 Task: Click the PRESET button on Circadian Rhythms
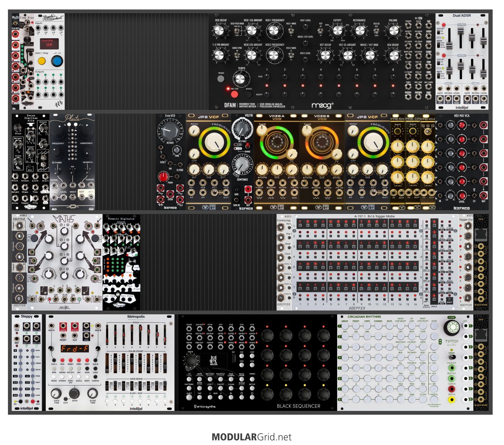pos(356,326)
